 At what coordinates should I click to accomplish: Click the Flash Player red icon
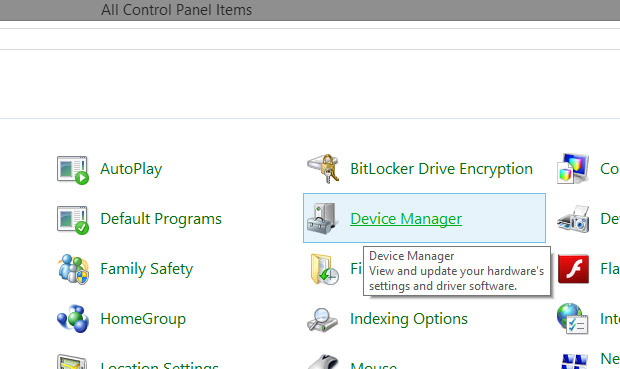click(x=573, y=269)
